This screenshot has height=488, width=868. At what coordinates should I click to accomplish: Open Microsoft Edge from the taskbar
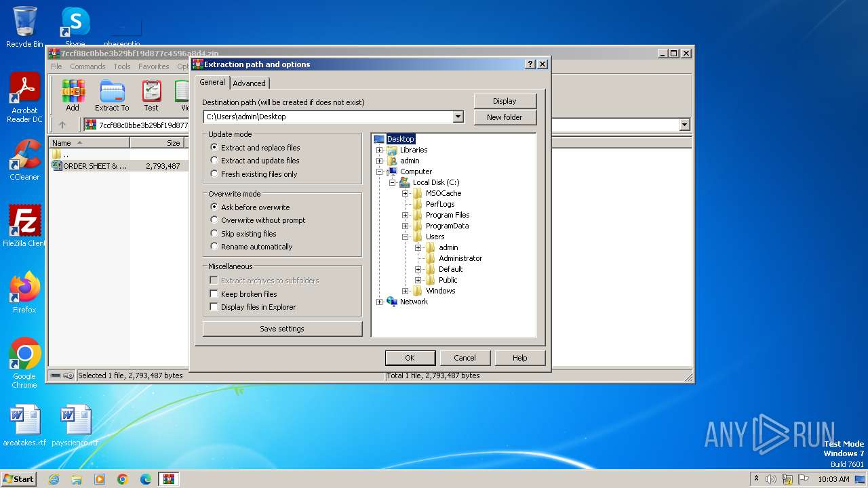(x=146, y=479)
